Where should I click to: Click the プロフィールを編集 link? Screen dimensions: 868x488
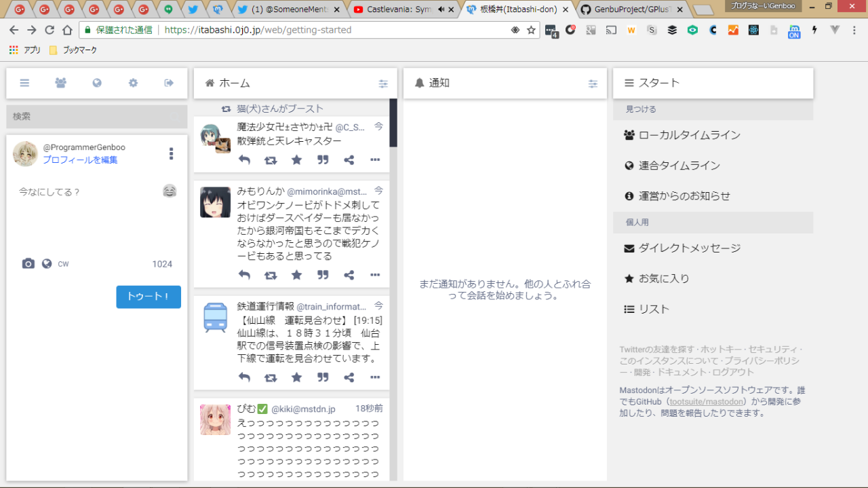coord(80,160)
